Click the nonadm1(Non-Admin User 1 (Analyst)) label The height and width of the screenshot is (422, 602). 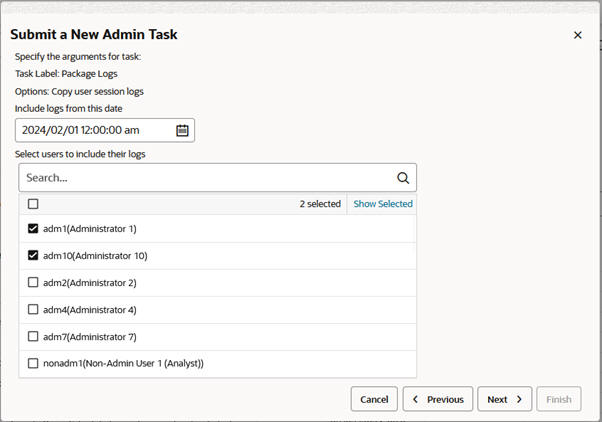(123, 364)
